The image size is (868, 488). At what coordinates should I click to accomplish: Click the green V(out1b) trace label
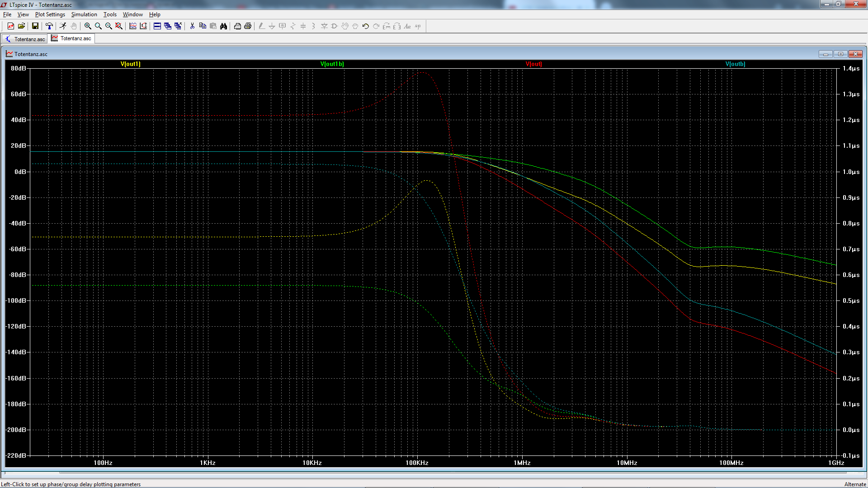tap(332, 64)
